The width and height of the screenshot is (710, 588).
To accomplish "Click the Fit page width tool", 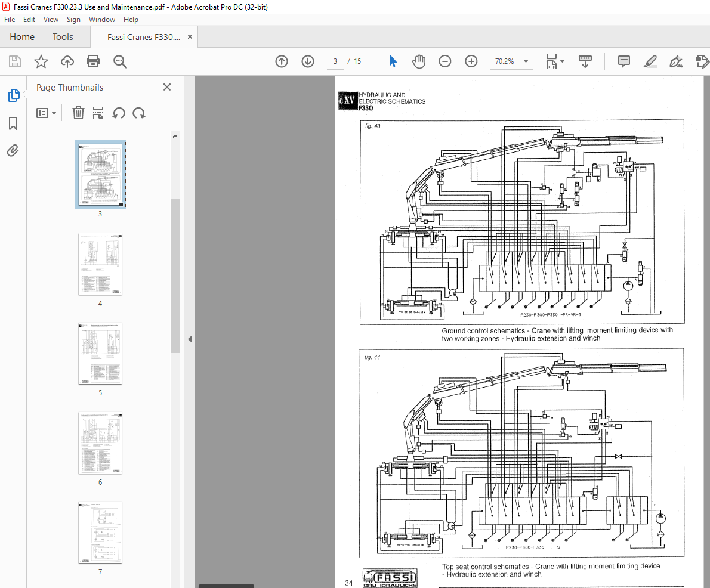I will point(551,61).
